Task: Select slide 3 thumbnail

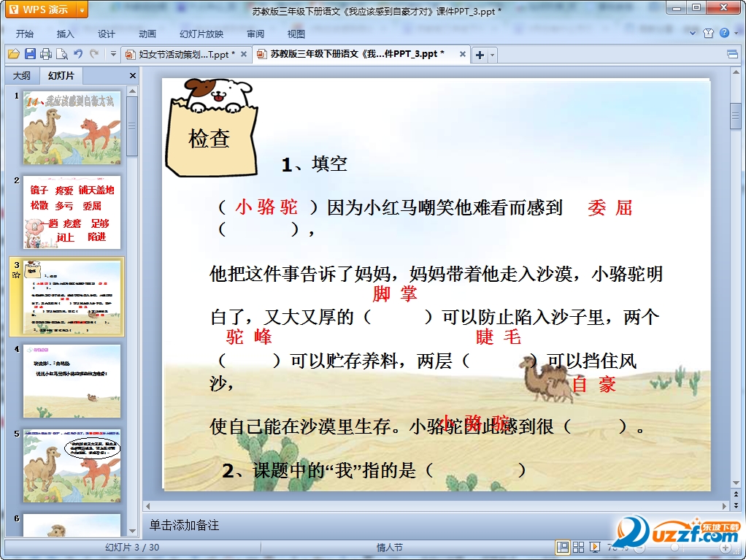Action: tap(72, 297)
